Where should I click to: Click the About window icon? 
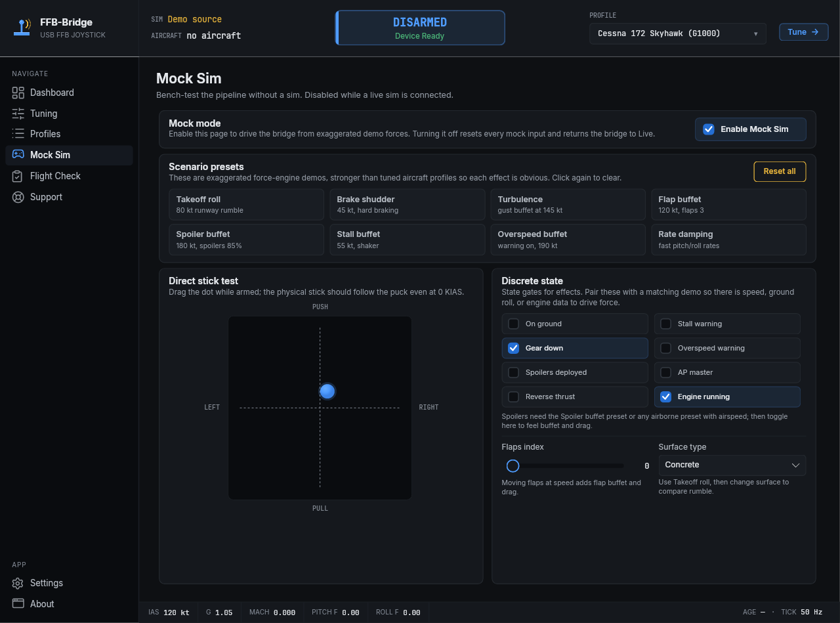[18, 604]
